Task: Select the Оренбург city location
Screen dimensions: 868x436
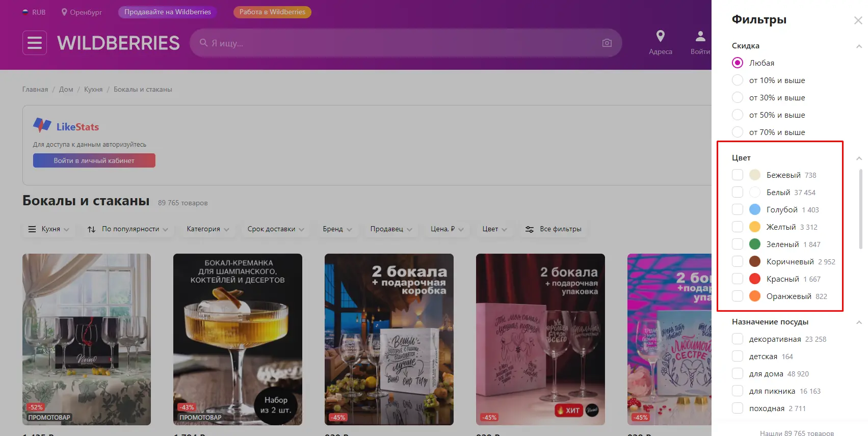Action: point(82,12)
